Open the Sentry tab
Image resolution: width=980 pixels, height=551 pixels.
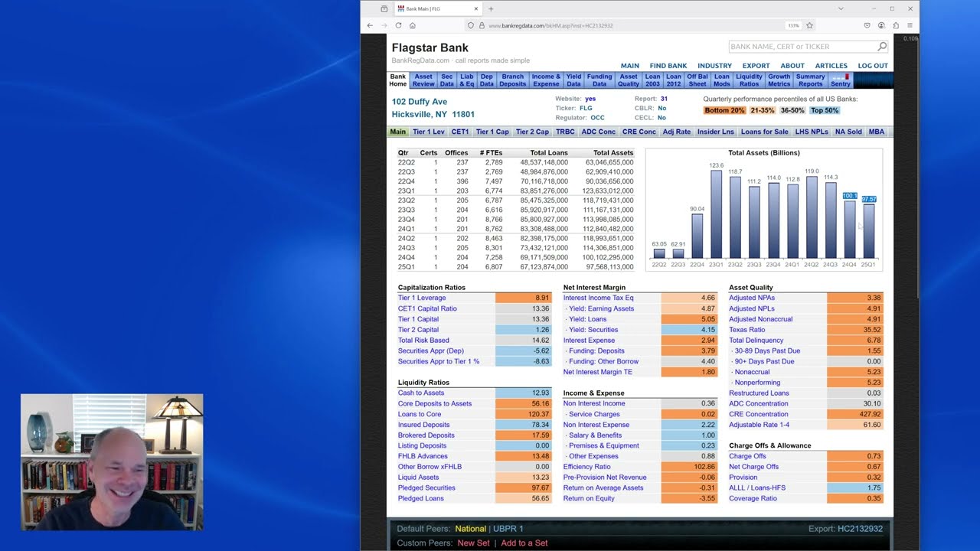pyautogui.click(x=841, y=80)
